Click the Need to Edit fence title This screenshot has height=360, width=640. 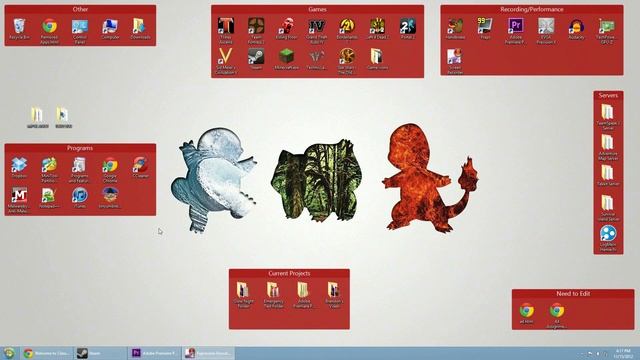573,293
